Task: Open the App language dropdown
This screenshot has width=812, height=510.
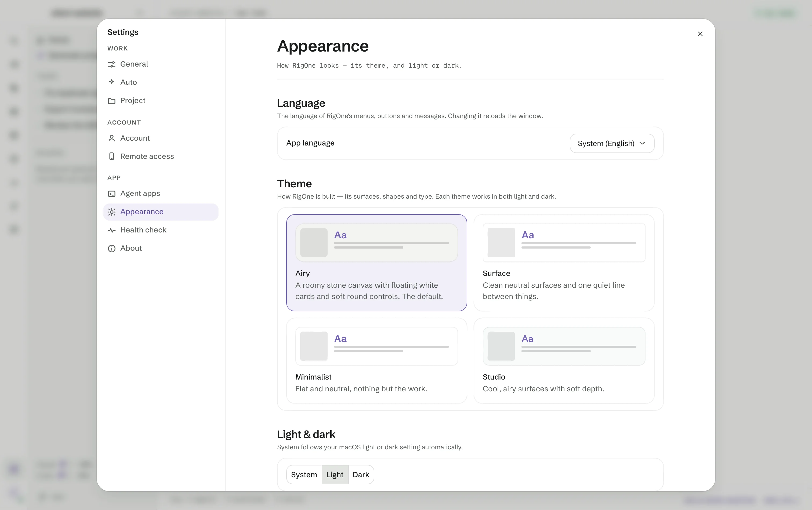Action: tap(612, 143)
